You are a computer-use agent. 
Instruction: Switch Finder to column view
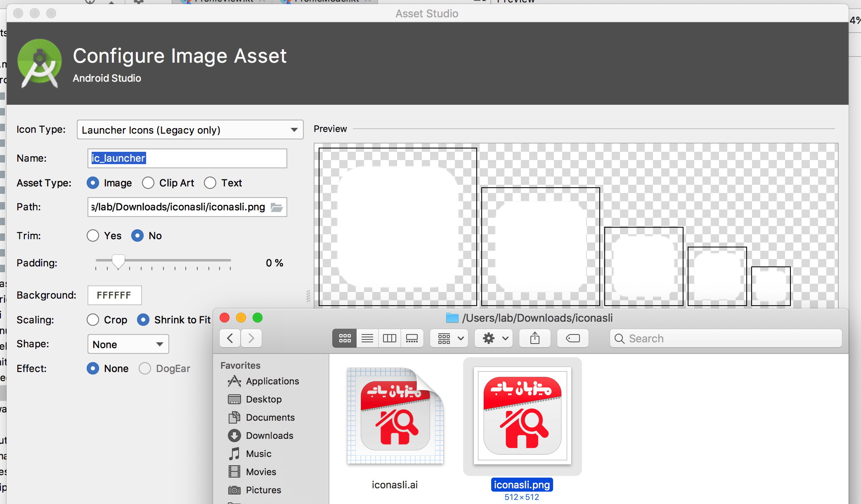(x=389, y=339)
